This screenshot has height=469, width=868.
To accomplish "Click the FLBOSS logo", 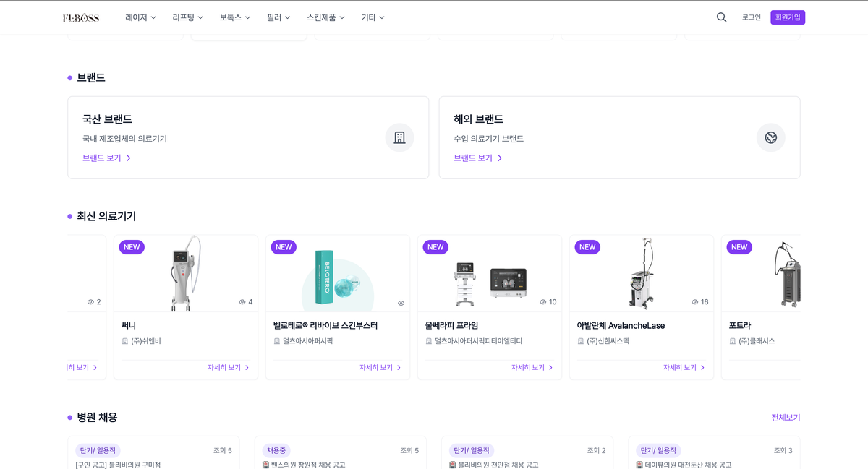I will click(x=80, y=17).
